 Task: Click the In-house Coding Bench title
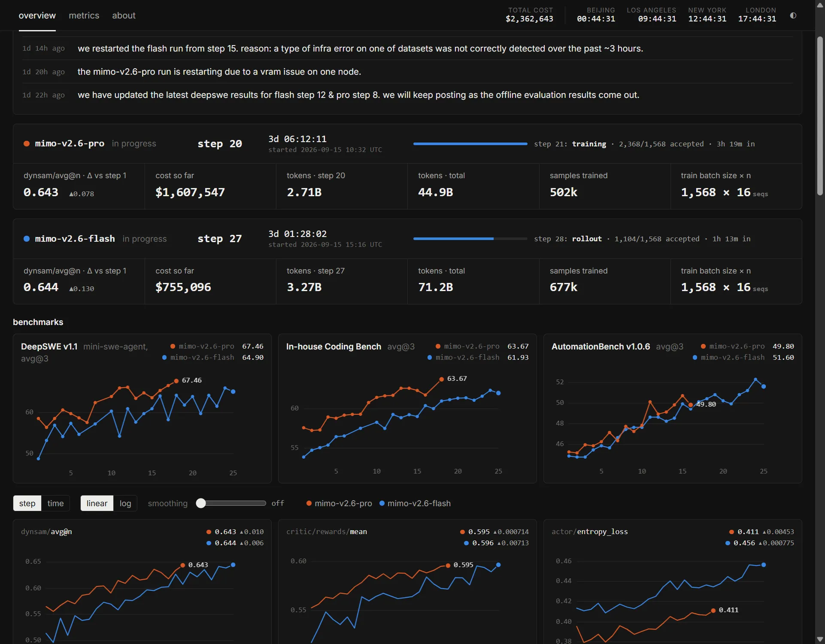click(x=334, y=346)
